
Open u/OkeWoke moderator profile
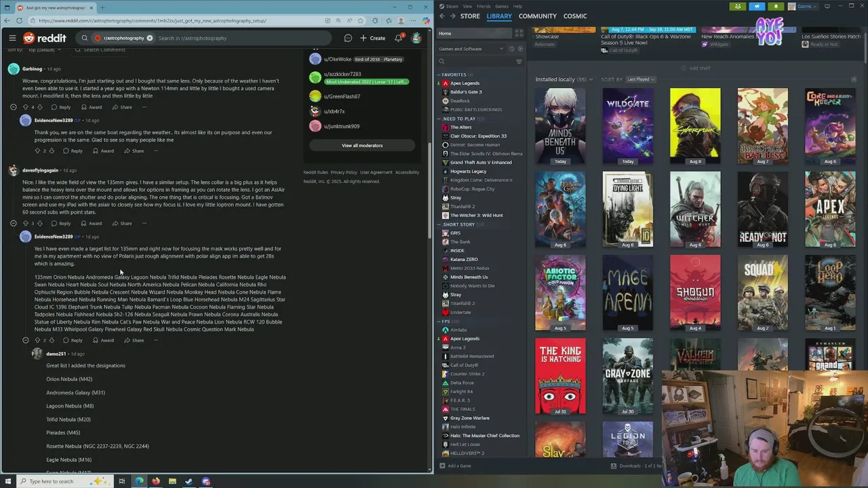(338, 59)
